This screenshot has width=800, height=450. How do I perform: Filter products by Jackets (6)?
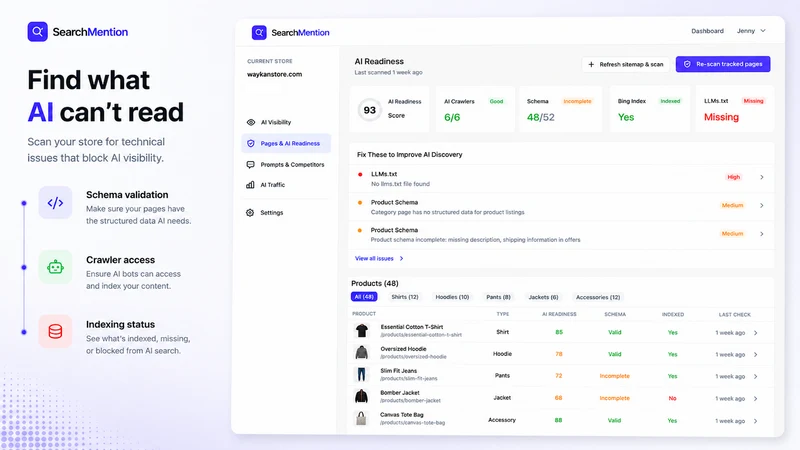[543, 297]
